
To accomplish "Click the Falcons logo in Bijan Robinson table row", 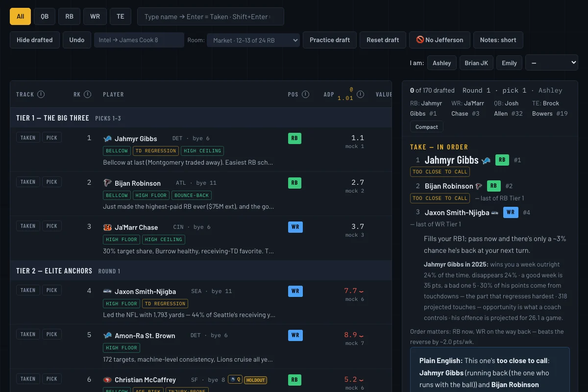I will pyautogui.click(x=108, y=183).
